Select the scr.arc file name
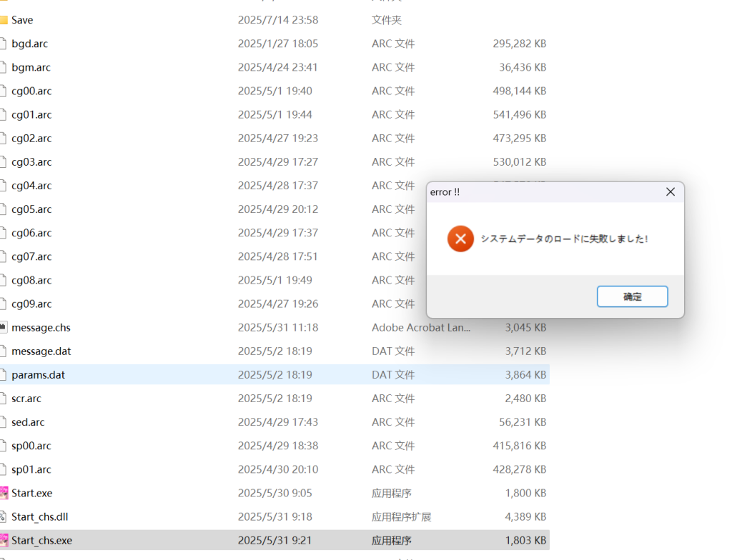Viewport: 732px width, 560px height. pyautogui.click(x=26, y=399)
